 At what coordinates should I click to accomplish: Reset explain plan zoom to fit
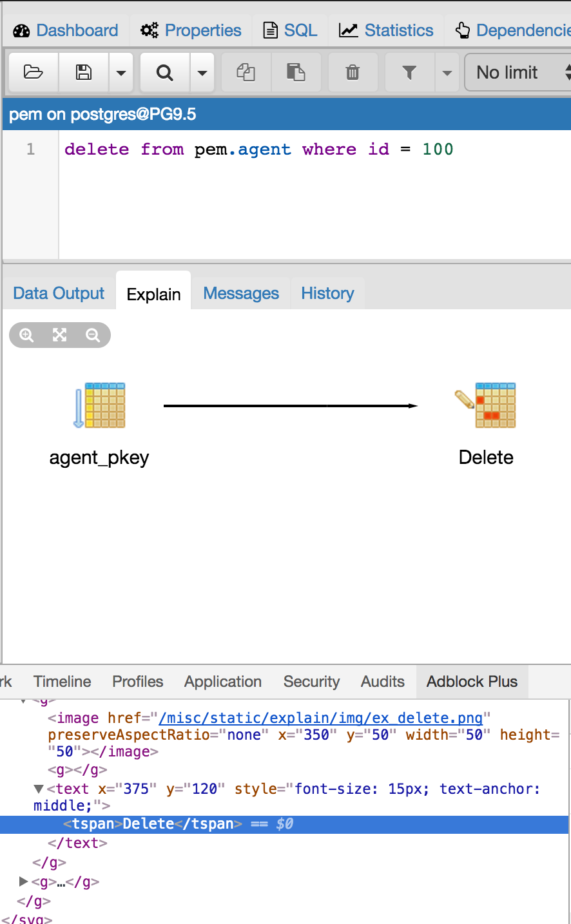tap(60, 335)
